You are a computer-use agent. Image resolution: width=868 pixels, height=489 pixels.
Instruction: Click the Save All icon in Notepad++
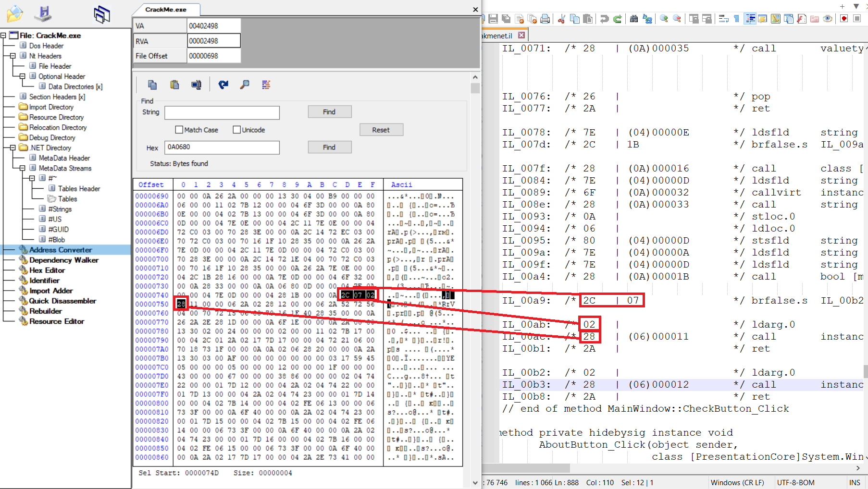pyautogui.click(x=506, y=19)
